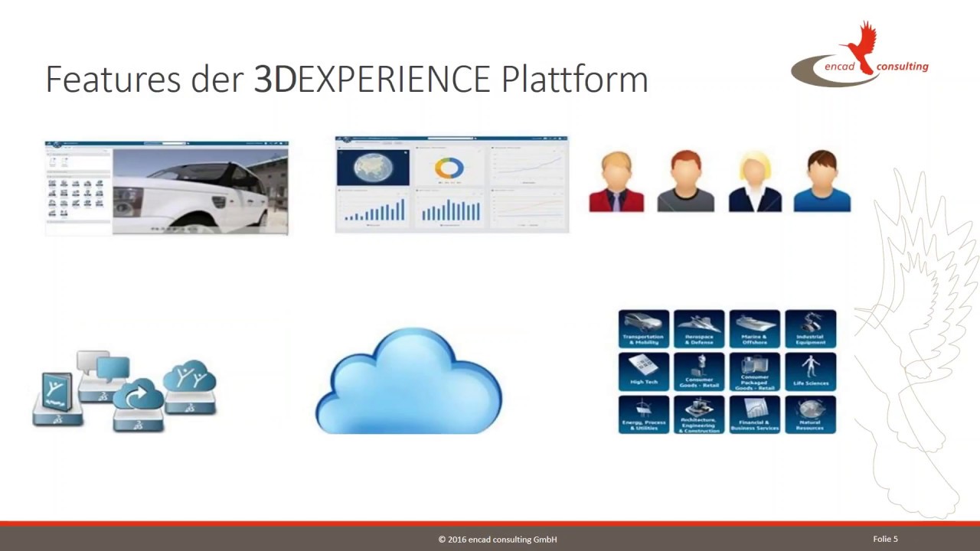Click the 'Folie 5' slide number

[x=885, y=539]
